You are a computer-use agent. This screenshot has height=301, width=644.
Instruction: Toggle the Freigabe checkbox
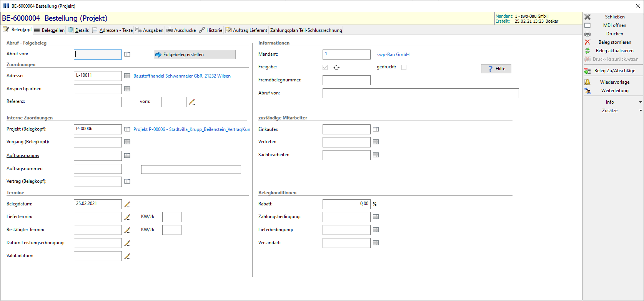[x=325, y=68]
